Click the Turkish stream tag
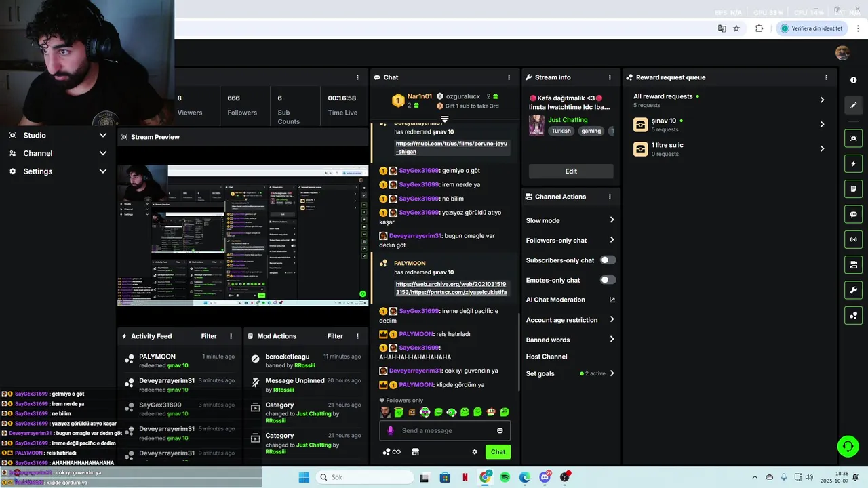868x488 pixels. point(561,131)
